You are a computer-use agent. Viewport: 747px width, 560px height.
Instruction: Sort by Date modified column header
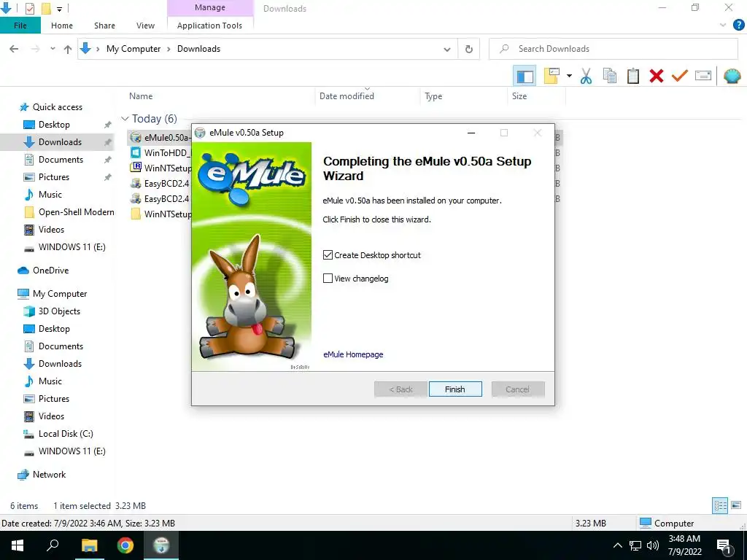coord(347,96)
